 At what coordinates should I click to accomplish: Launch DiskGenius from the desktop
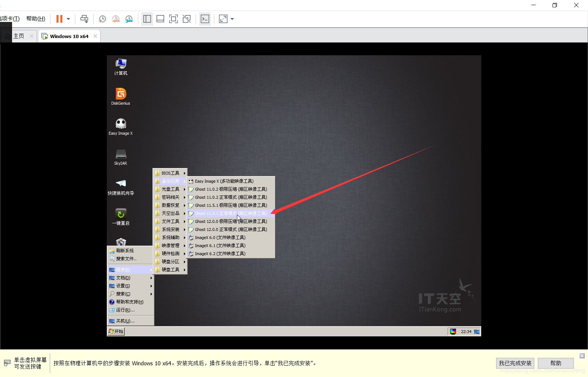coord(121,97)
